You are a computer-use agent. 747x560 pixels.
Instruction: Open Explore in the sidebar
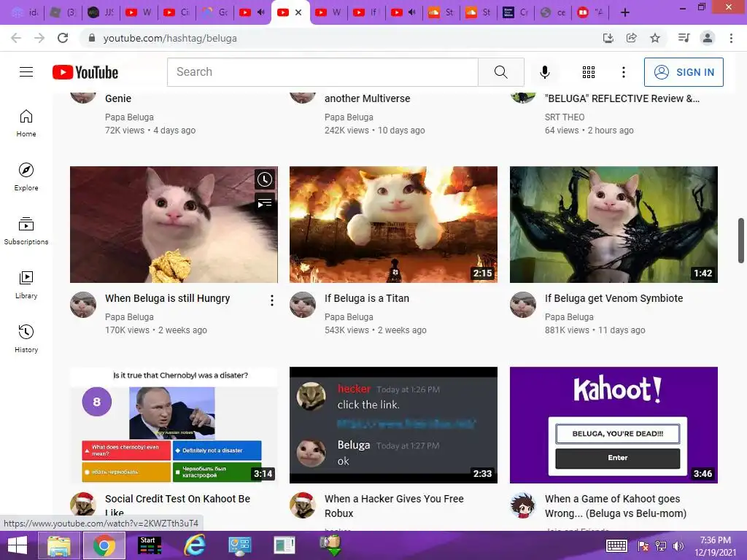pos(26,177)
